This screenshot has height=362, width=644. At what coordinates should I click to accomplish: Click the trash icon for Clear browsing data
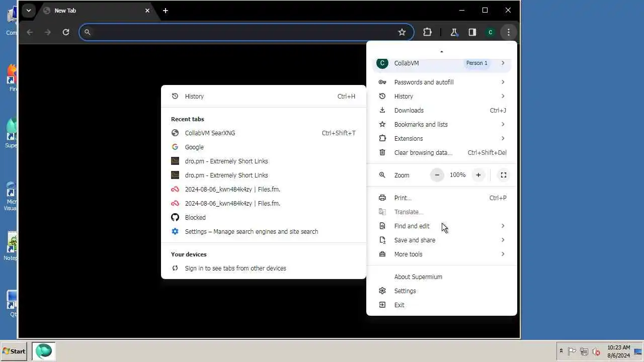tap(382, 152)
